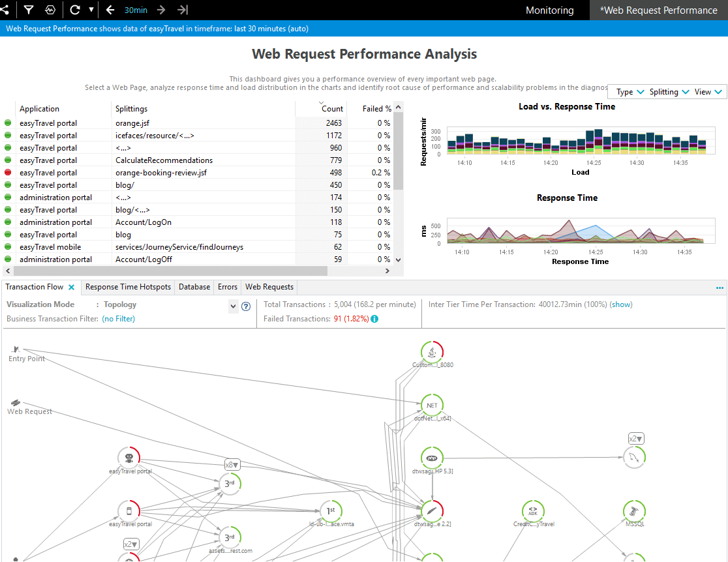This screenshot has height=562, width=728.
Task: Select the orange.jsf row
Action: (x=198, y=123)
